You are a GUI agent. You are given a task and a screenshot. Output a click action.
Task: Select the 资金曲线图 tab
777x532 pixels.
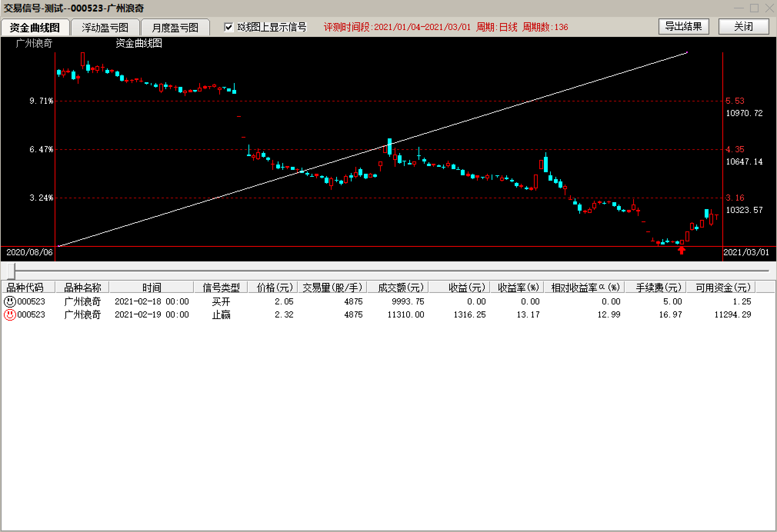coord(35,28)
